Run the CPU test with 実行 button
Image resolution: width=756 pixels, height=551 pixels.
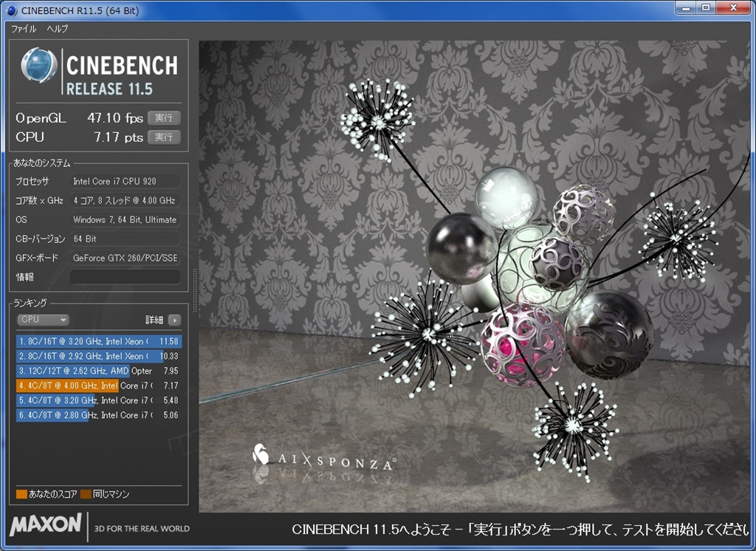tap(164, 137)
